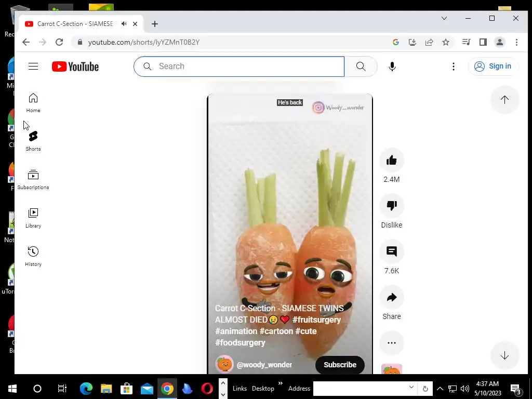
Task: Click #cartoon hashtag
Action: pyautogui.click(x=276, y=331)
